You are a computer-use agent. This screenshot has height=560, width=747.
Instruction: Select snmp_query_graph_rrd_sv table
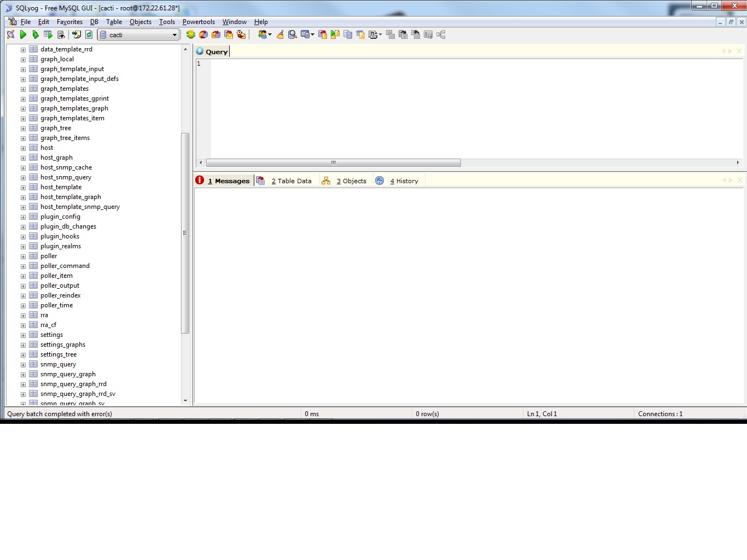(78, 394)
